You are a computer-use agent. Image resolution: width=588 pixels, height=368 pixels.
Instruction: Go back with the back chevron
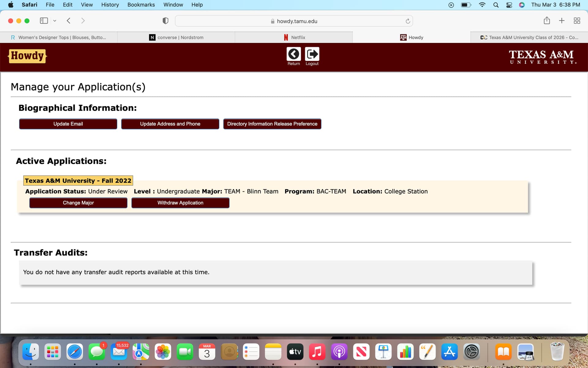click(x=69, y=21)
